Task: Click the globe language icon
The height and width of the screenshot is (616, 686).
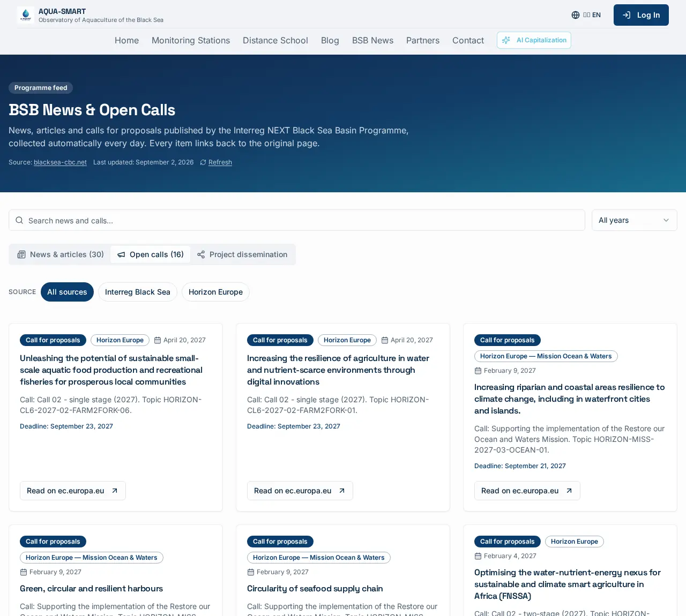Action: click(x=576, y=15)
